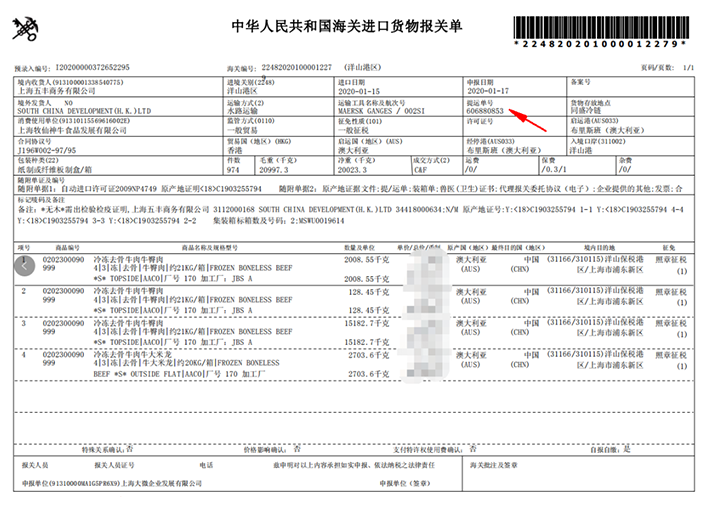Click the page number indicator 1/1

[x=685, y=66]
